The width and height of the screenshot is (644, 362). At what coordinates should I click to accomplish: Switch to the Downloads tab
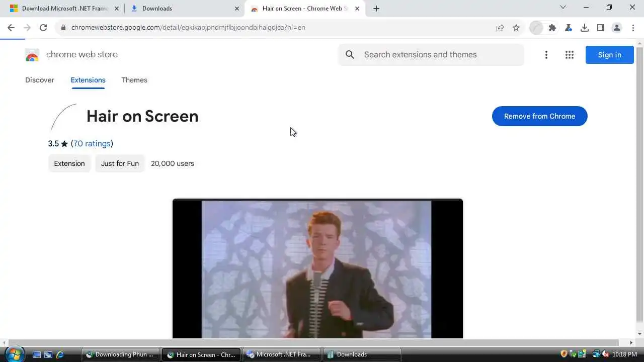click(184, 9)
